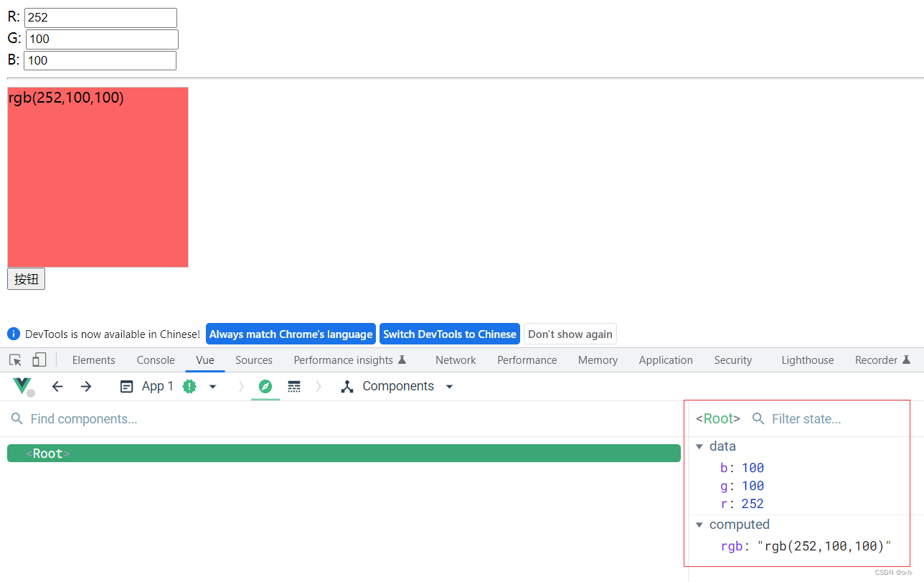This screenshot has height=582, width=924.
Task: Open the Application tab
Action: pyautogui.click(x=666, y=360)
